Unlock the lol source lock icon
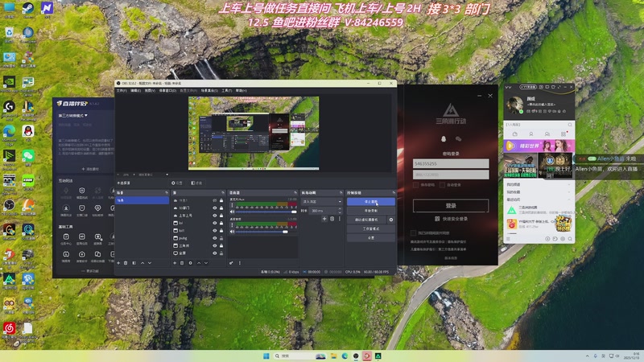The width and height of the screenshot is (644, 362). pyautogui.click(x=221, y=223)
